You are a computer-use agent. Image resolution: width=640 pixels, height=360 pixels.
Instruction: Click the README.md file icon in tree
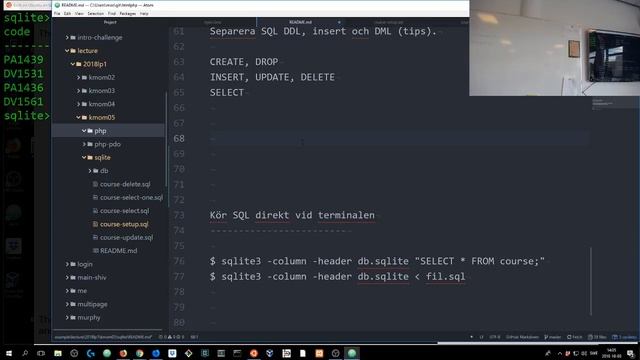(95, 251)
